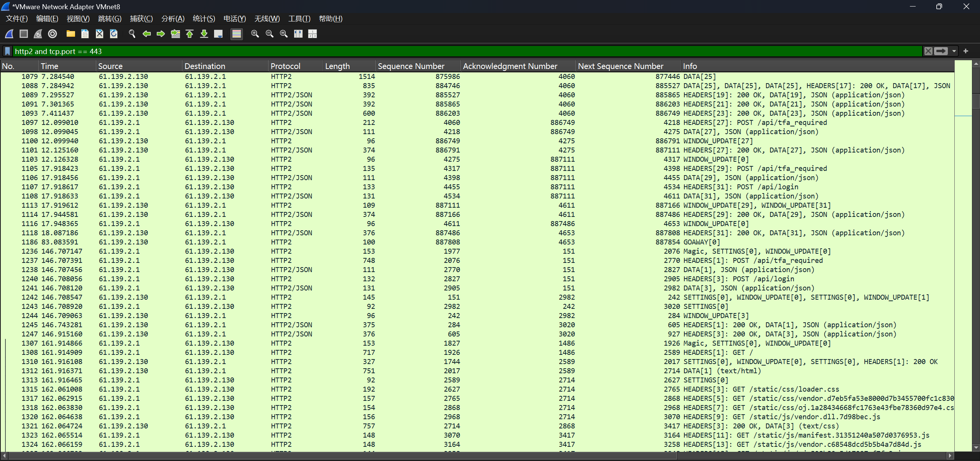Select packet 1320 GET /static/js/vendor.dll.7d98bec.js

tap(477, 417)
